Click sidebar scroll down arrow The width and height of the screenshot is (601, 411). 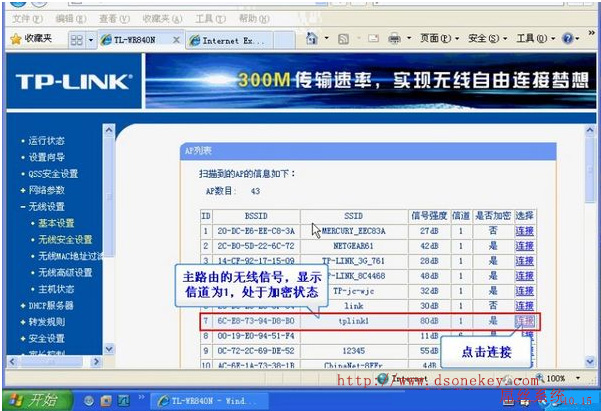click(109, 349)
